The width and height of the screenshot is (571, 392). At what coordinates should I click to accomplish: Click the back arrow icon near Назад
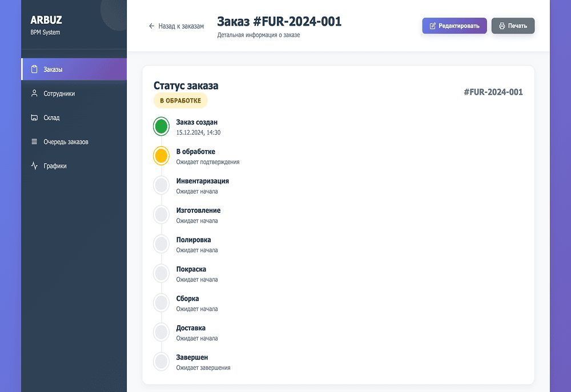pos(151,26)
